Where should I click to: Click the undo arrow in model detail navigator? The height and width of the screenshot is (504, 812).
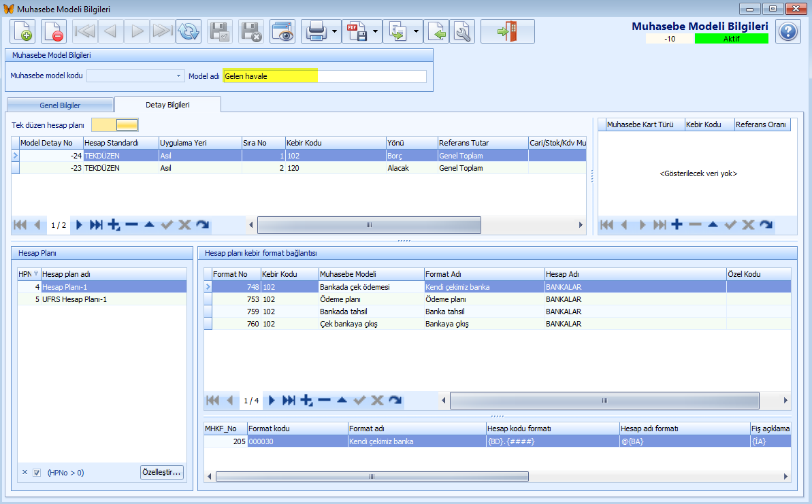(202, 224)
